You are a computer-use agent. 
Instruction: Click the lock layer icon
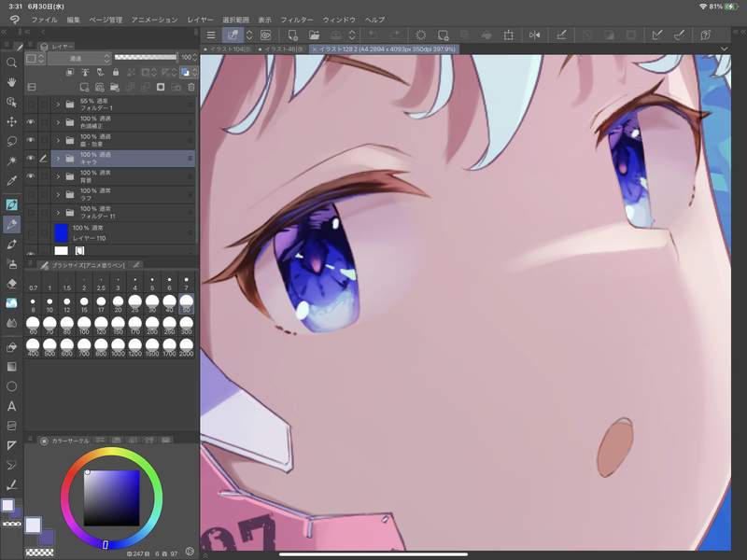pos(115,72)
